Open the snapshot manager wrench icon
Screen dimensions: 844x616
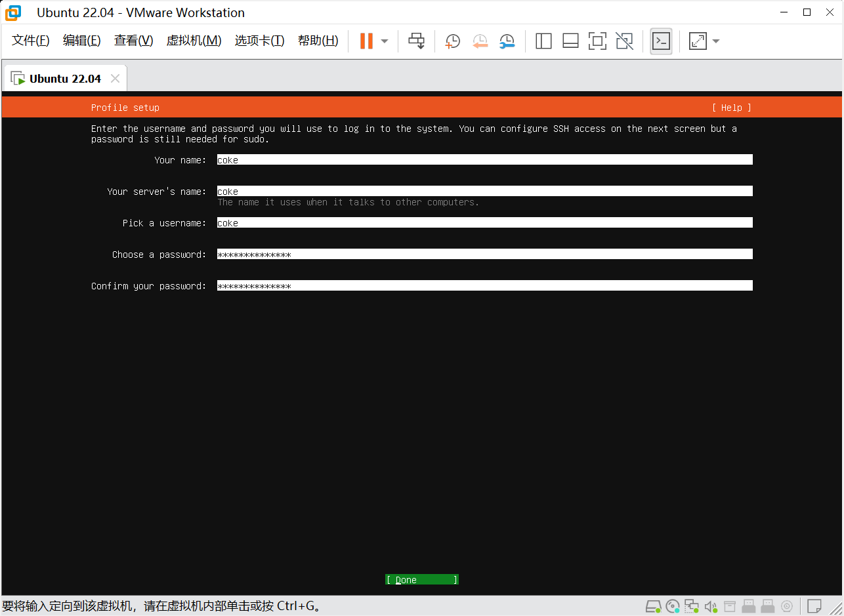point(507,41)
